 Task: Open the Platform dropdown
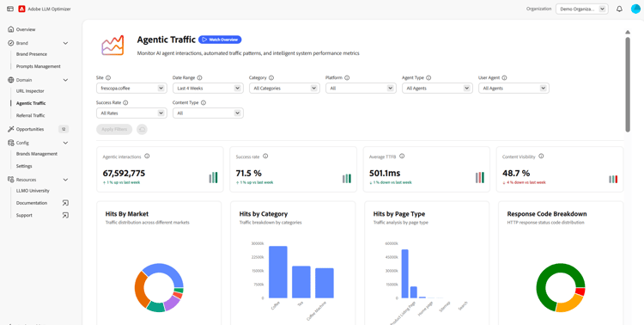tap(361, 88)
